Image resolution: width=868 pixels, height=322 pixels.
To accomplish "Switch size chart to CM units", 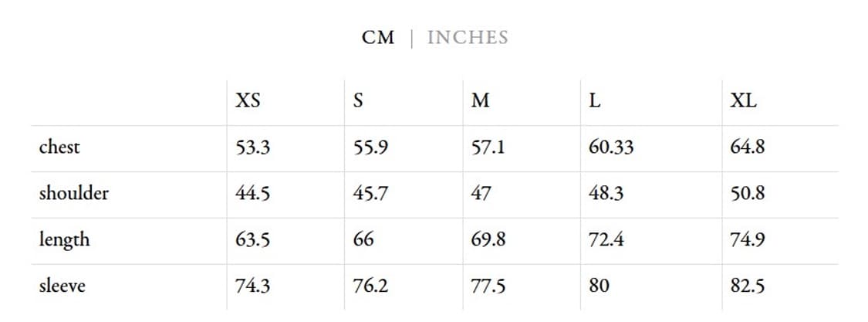I will click(377, 38).
